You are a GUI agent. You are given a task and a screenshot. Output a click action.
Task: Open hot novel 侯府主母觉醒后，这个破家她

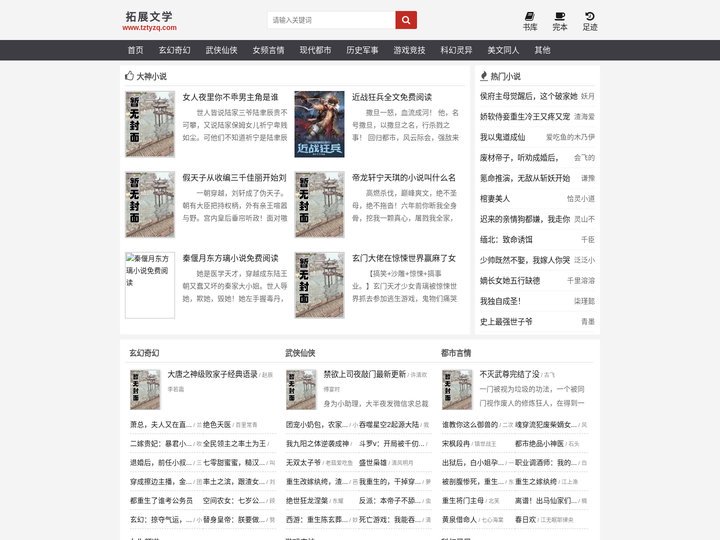point(529,96)
